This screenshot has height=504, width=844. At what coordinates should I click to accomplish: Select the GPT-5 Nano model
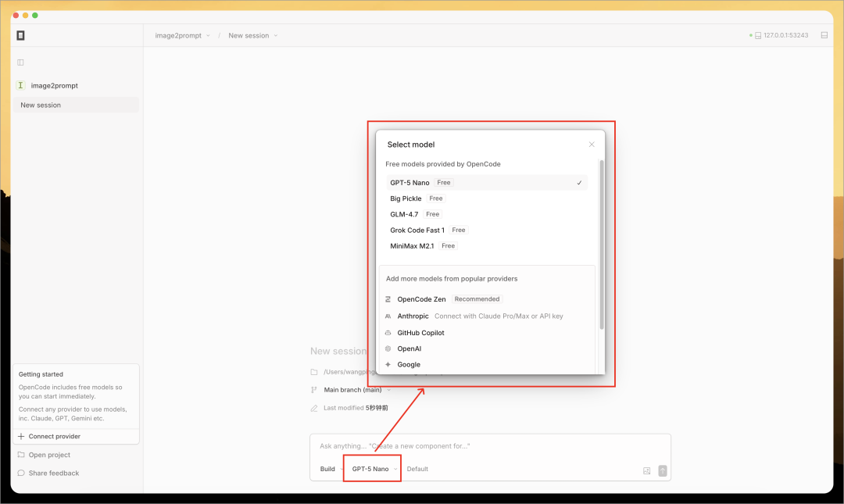click(486, 183)
